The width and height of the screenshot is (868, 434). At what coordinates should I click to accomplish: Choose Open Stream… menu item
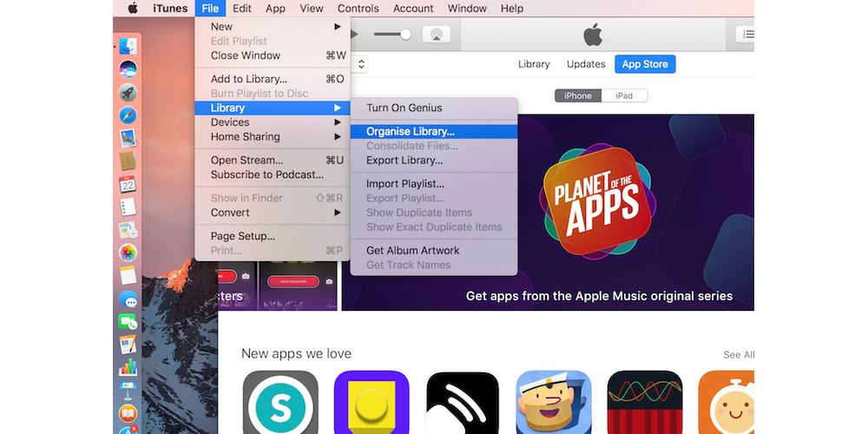point(273,161)
